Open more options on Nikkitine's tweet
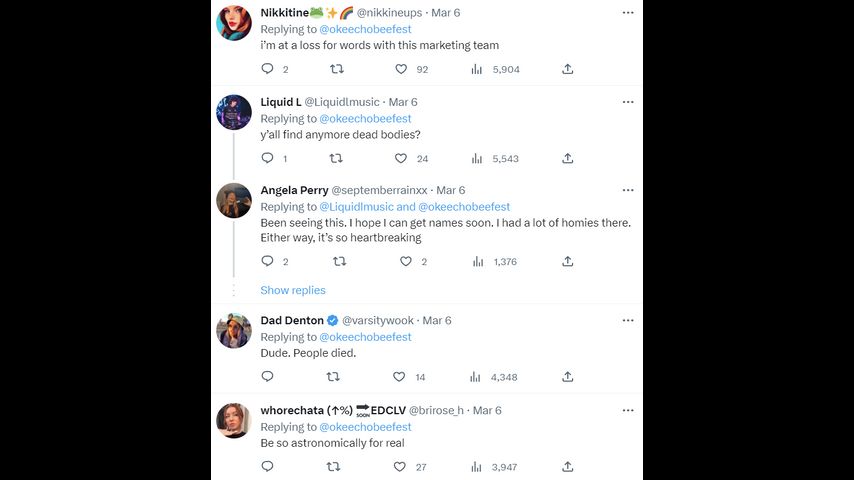The width and height of the screenshot is (854, 480). pyautogui.click(x=628, y=13)
